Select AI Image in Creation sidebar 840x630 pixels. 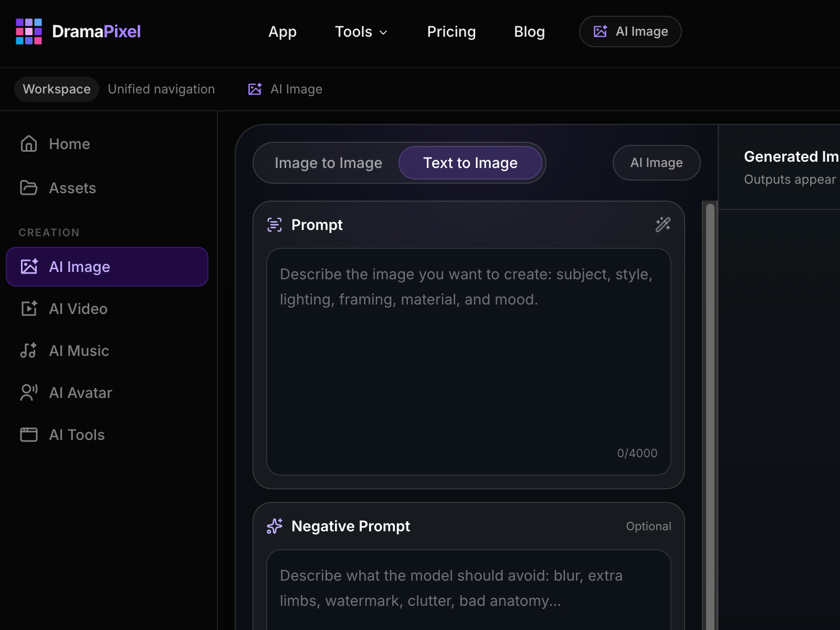(107, 267)
